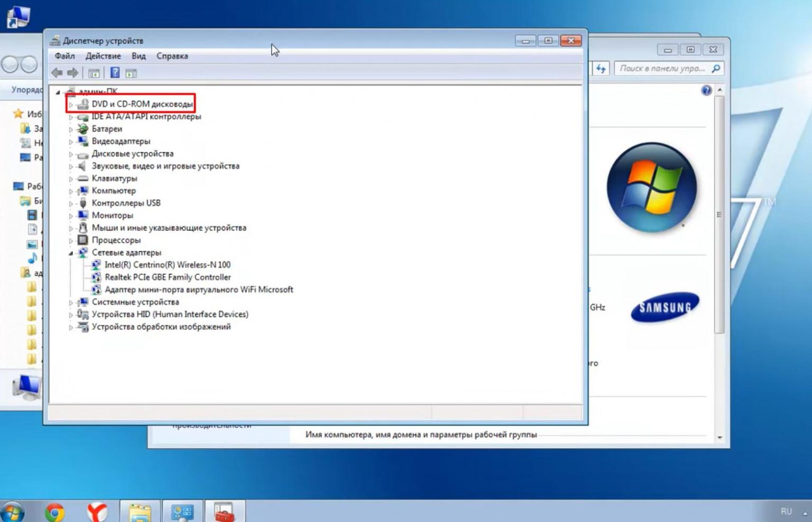Click the mouse devices category icon

point(82,228)
